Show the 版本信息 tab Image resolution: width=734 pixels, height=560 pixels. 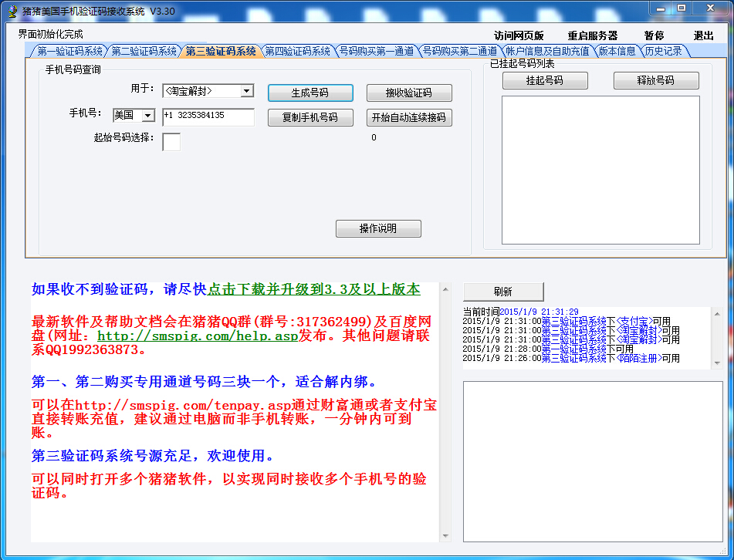click(x=617, y=51)
